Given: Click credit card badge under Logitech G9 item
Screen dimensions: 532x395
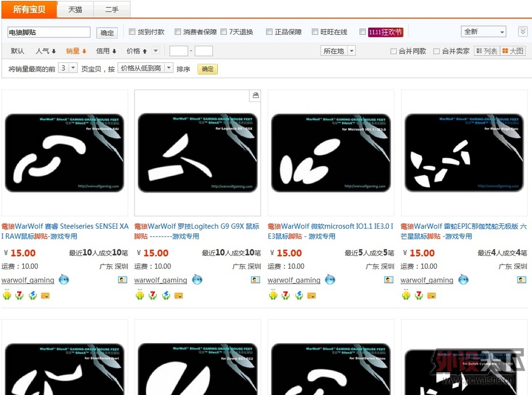Looking at the screenshot, I should [179, 296].
